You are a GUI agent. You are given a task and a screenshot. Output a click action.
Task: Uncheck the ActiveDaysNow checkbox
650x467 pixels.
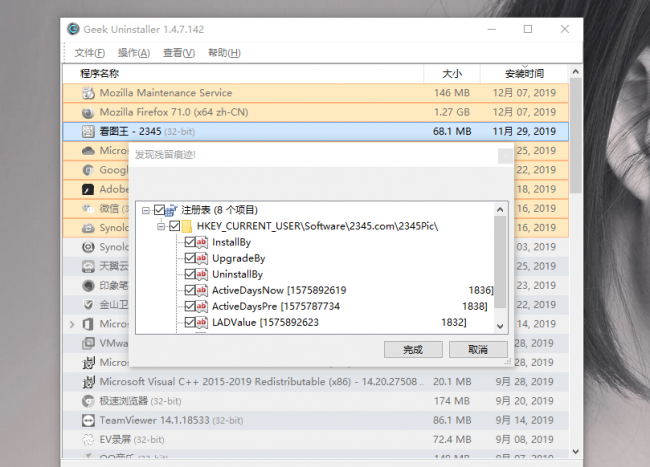tap(190, 290)
